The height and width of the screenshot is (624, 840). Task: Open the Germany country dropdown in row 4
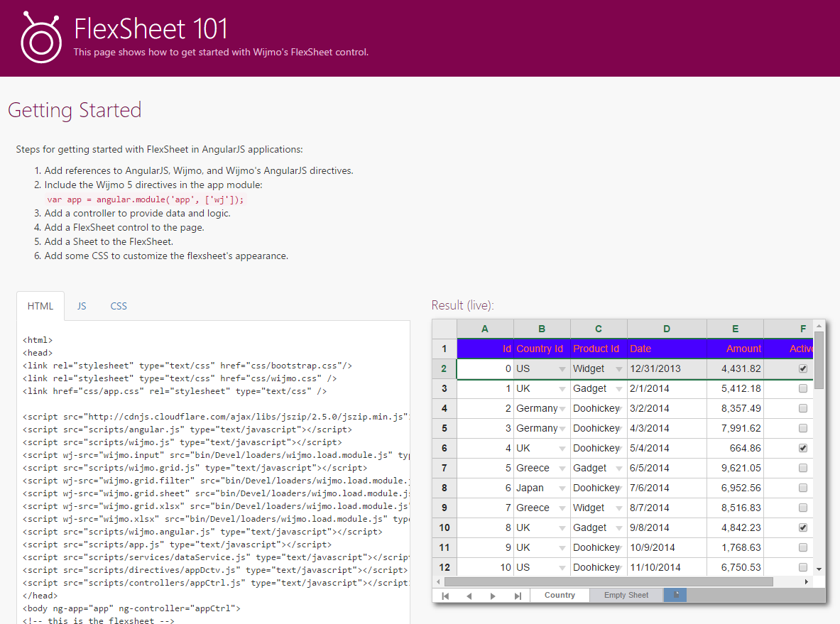(562, 409)
